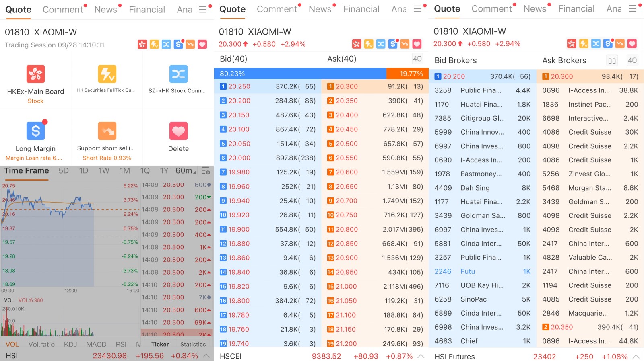Select the 1D time frame
This screenshot has width=644, height=361.
[x=83, y=171]
